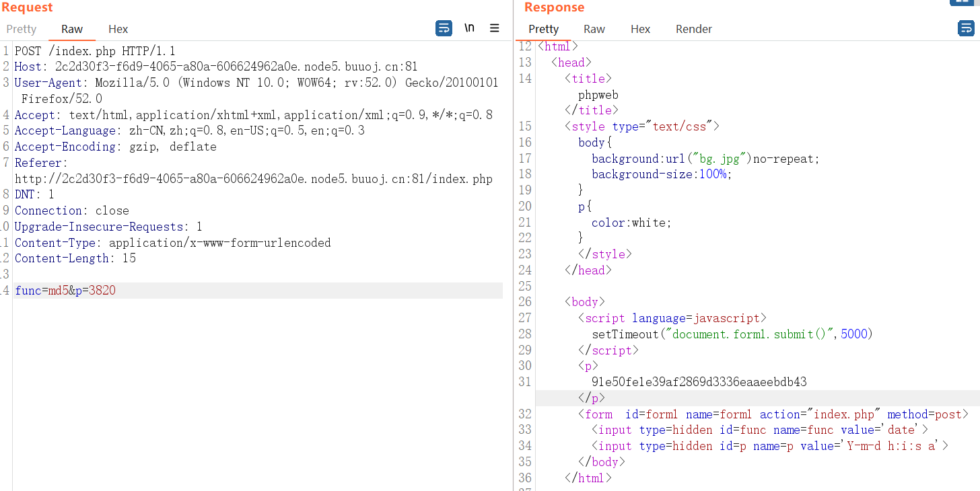Toggle word wrap icon in Response panel
The width and height of the screenshot is (980, 491).
[966, 28]
